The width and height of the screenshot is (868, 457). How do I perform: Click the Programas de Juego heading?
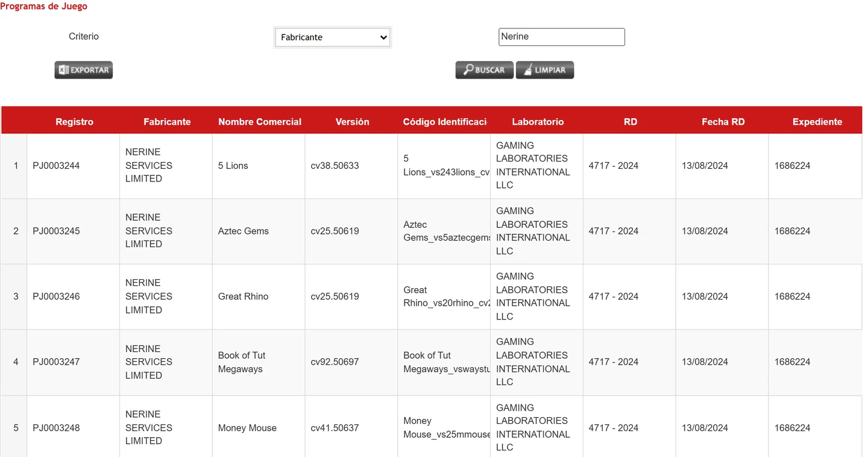click(43, 7)
